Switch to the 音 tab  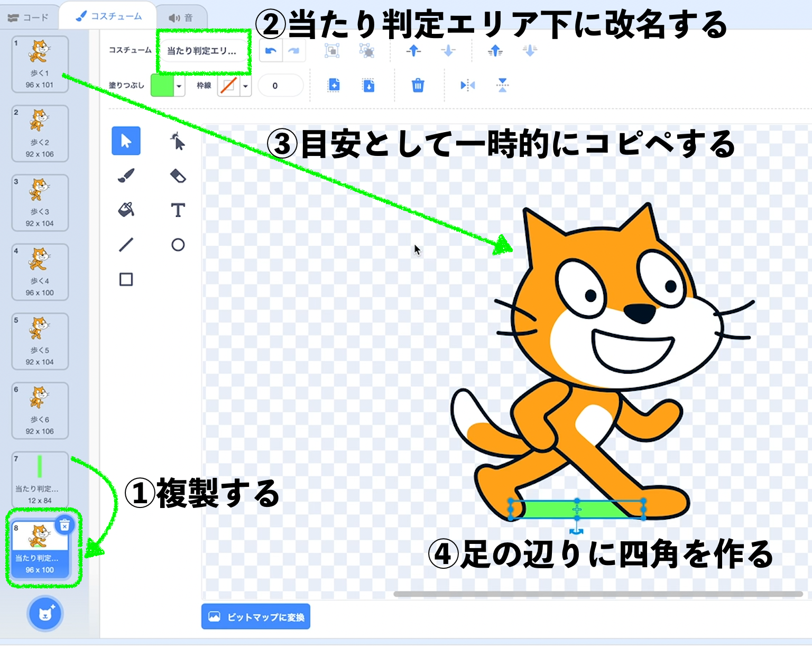pos(181,17)
